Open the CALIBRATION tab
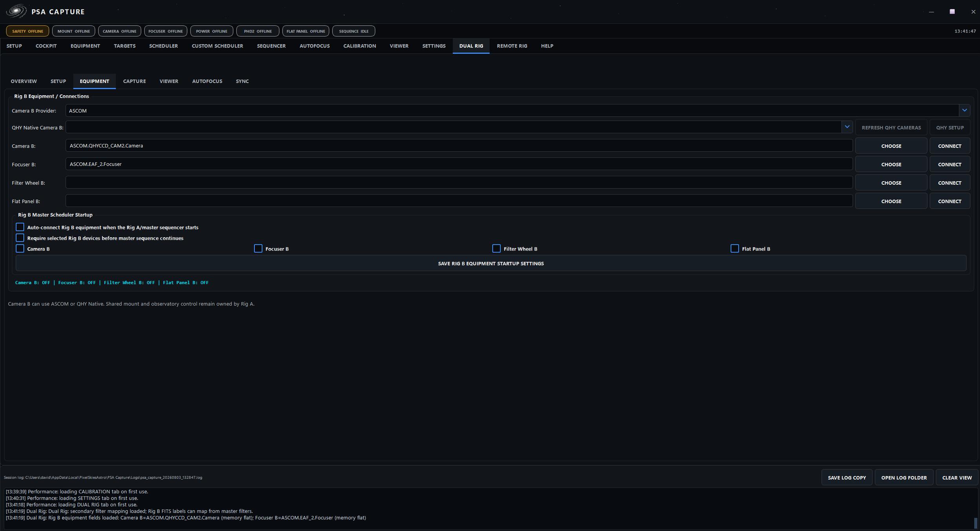The width and height of the screenshot is (980, 531). pyautogui.click(x=359, y=46)
